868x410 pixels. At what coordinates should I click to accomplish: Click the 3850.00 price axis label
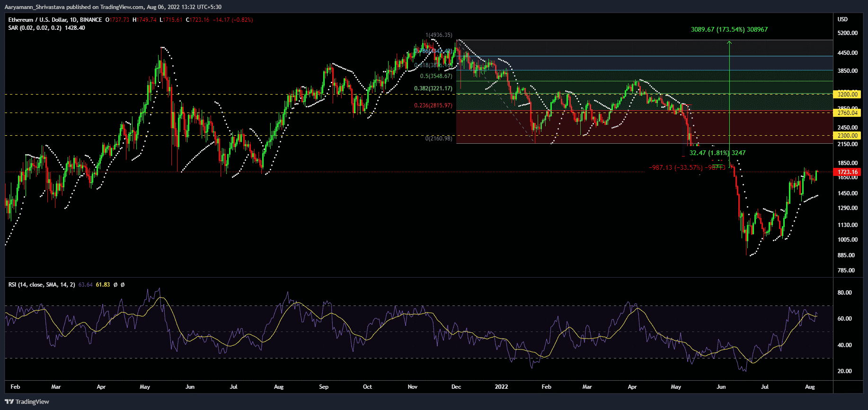point(848,71)
